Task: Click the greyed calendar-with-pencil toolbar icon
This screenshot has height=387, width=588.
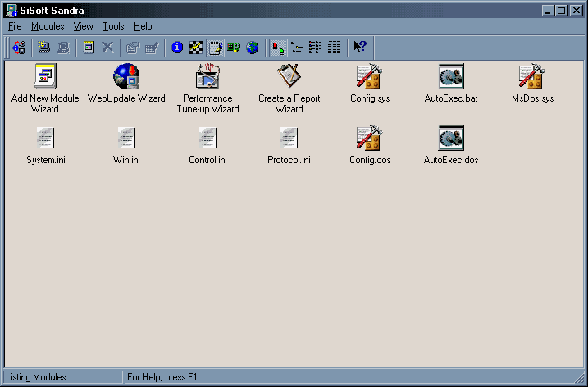Action: (x=152, y=48)
